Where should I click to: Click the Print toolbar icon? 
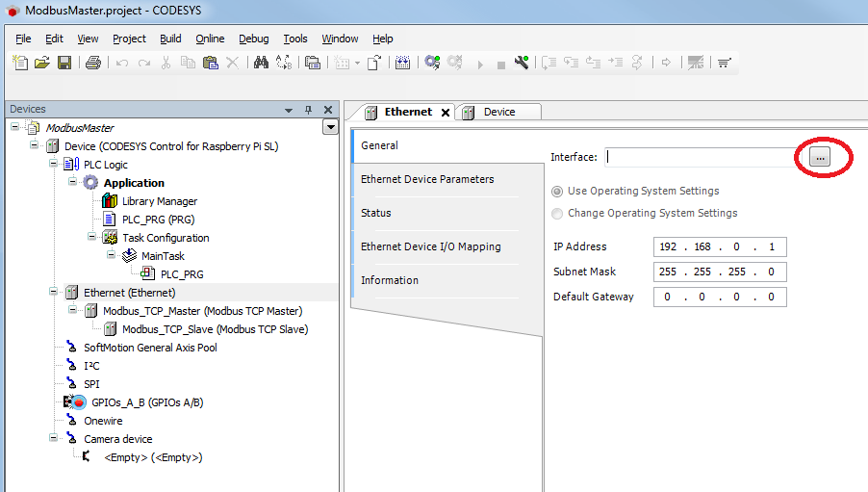tap(92, 64)
